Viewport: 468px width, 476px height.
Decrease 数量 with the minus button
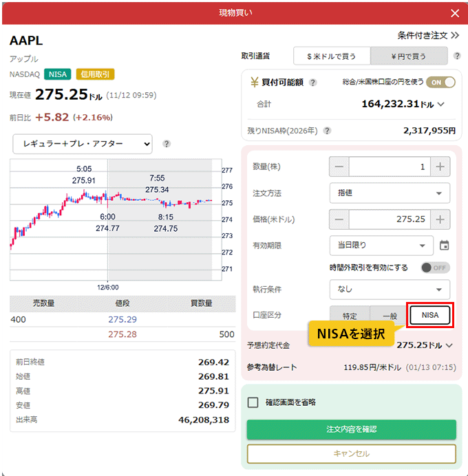coord(339,166)
